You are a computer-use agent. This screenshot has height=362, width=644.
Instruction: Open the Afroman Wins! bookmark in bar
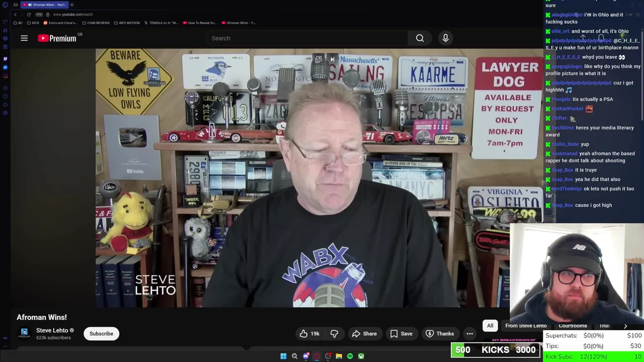tap(238, 23)
